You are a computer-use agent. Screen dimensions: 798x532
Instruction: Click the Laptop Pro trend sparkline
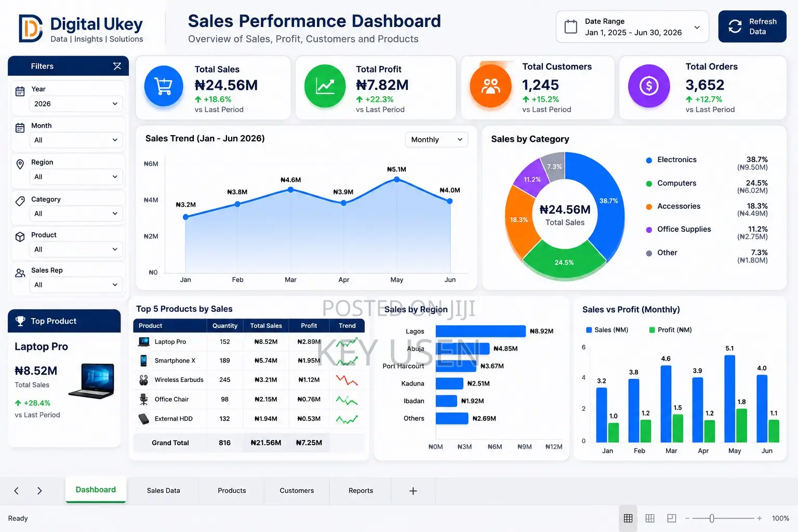coord(347,342)
